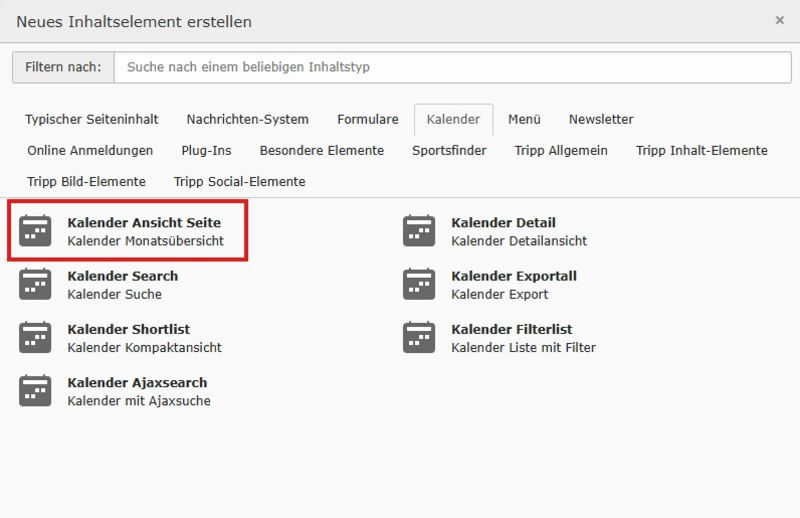Click the Kalender Monatsübersicht description text

click(146, 241)
